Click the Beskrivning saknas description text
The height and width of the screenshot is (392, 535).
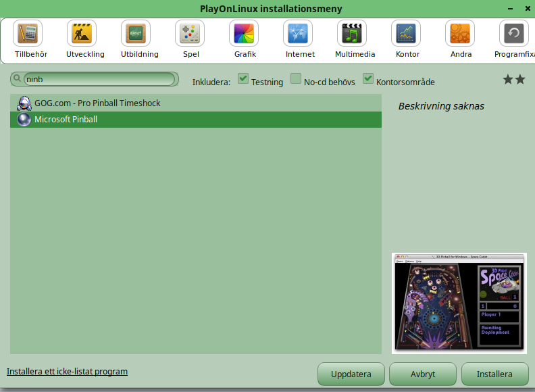pyautogui.click(x=441, y=106)
